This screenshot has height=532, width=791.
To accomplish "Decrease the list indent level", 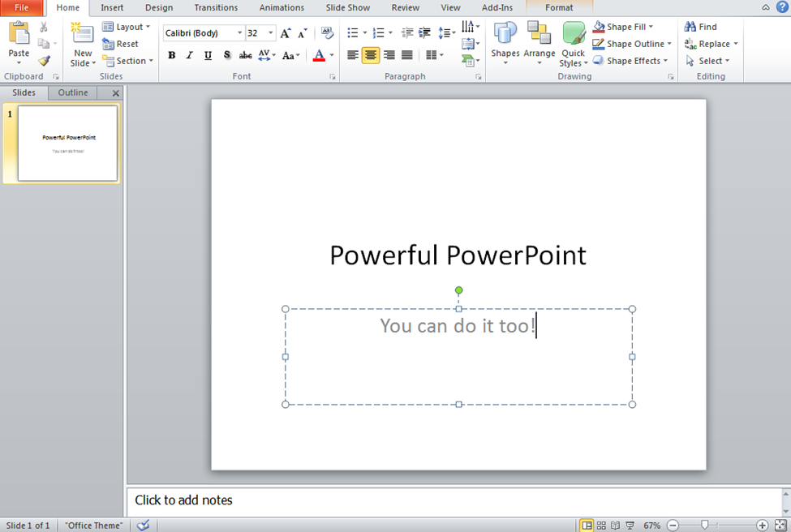I will (x=406, y=33).
